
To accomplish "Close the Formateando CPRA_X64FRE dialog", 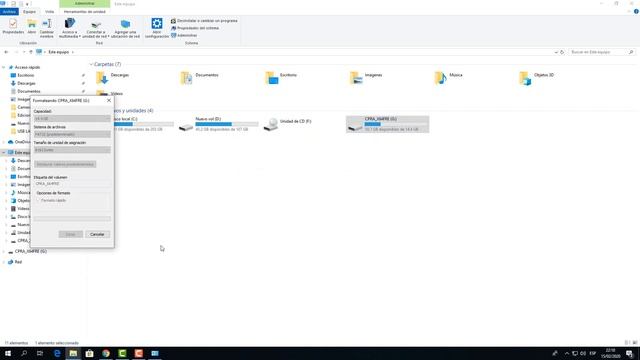I will [109, 100].
